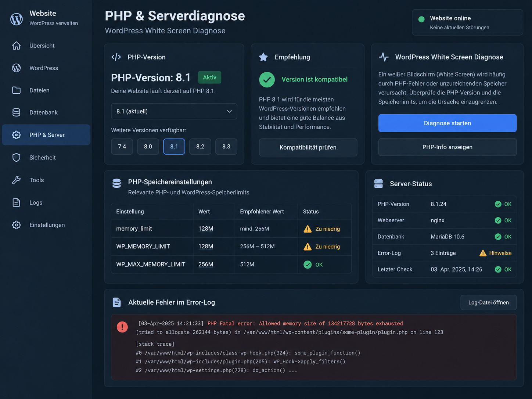Click the warning triangle in WP_MEMORY_LIMIT row
Screen dimensions: 532x399
pos(308,247)
